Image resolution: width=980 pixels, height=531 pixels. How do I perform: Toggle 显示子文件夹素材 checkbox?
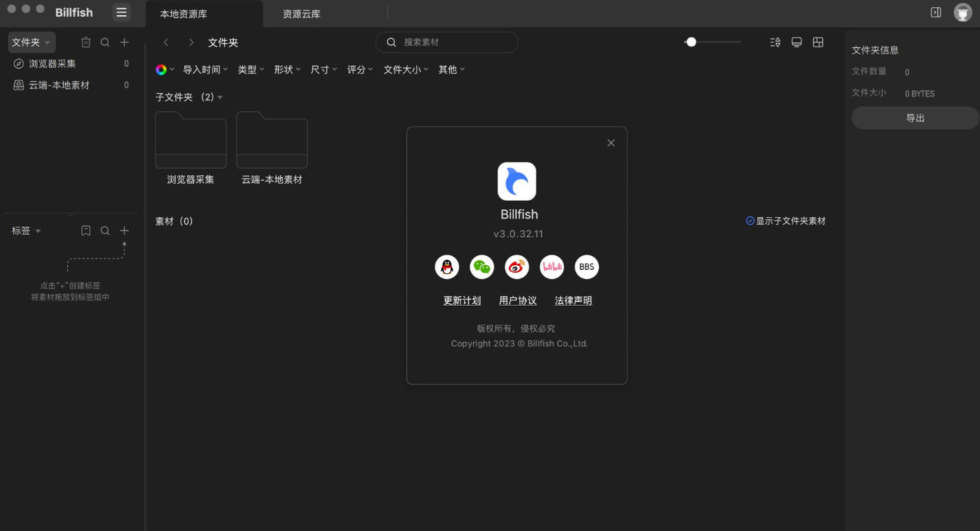(750, 221)
